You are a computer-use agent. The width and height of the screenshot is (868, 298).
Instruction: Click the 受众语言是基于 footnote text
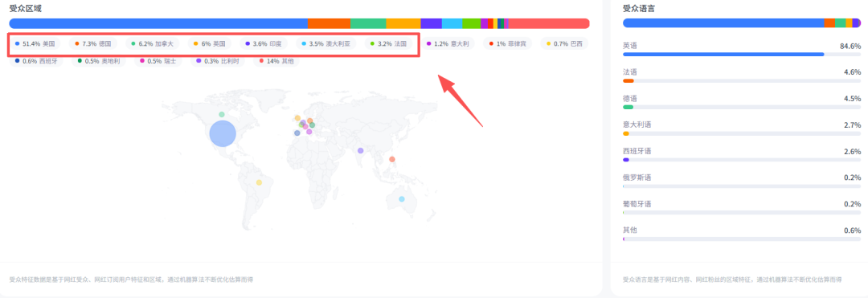(733, 280)
